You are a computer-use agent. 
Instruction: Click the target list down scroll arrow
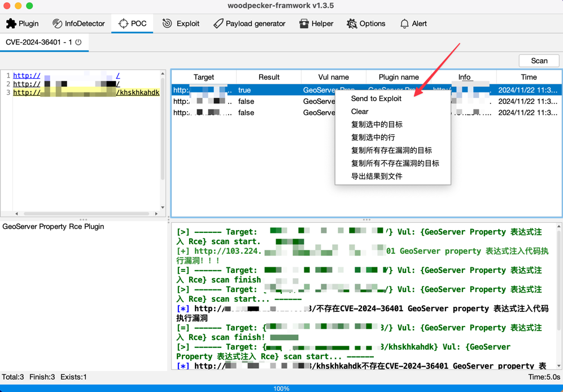pyautogui.click(x=163, y=208)
